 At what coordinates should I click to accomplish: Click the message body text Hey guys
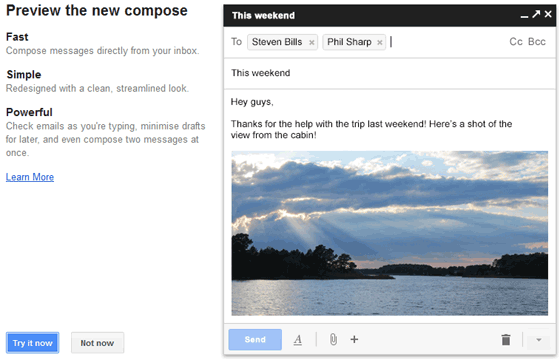coord(252,102)
